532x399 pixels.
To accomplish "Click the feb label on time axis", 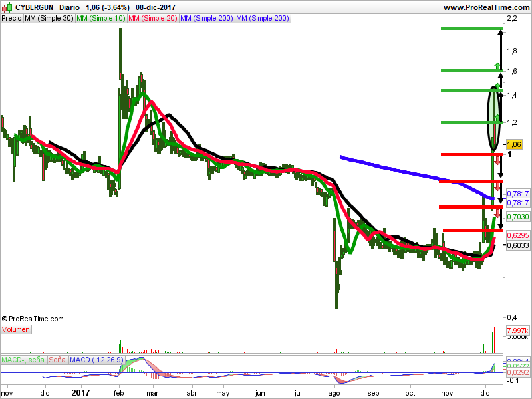I will 119,393.
